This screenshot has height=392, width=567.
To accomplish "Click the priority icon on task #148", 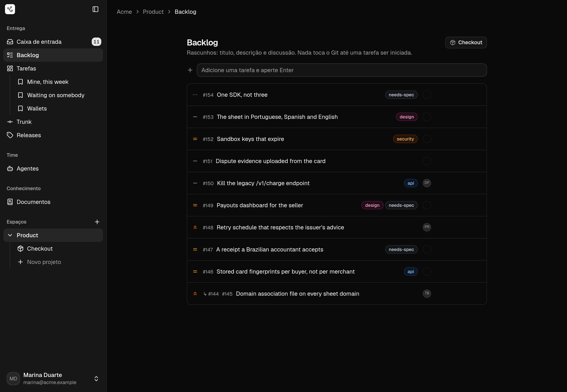I will 195,227.
